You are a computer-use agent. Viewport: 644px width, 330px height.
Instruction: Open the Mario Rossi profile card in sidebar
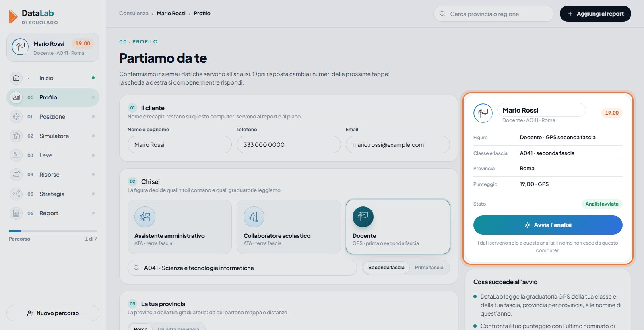(x=53, y=47)
